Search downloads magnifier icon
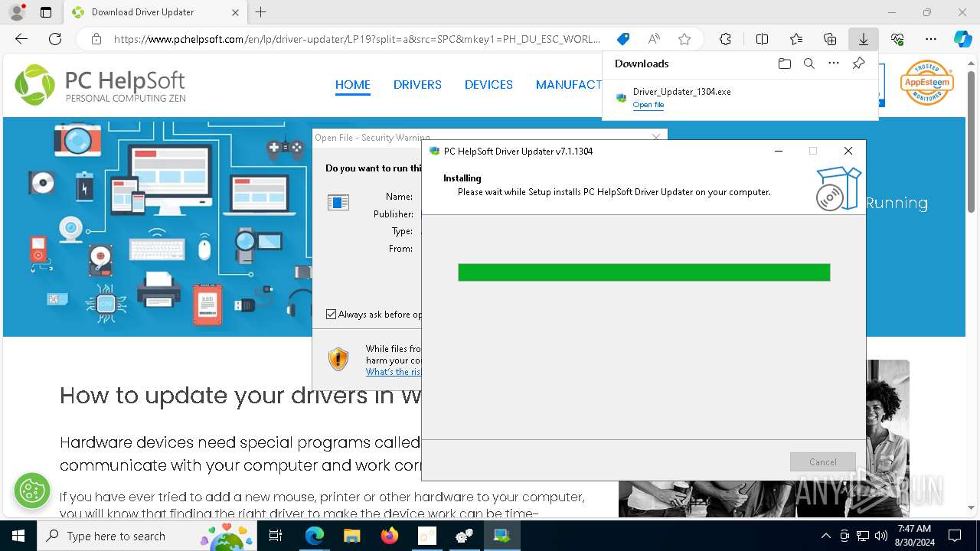The height and width of the screenshot is (551, 980). tap(808, 64)
